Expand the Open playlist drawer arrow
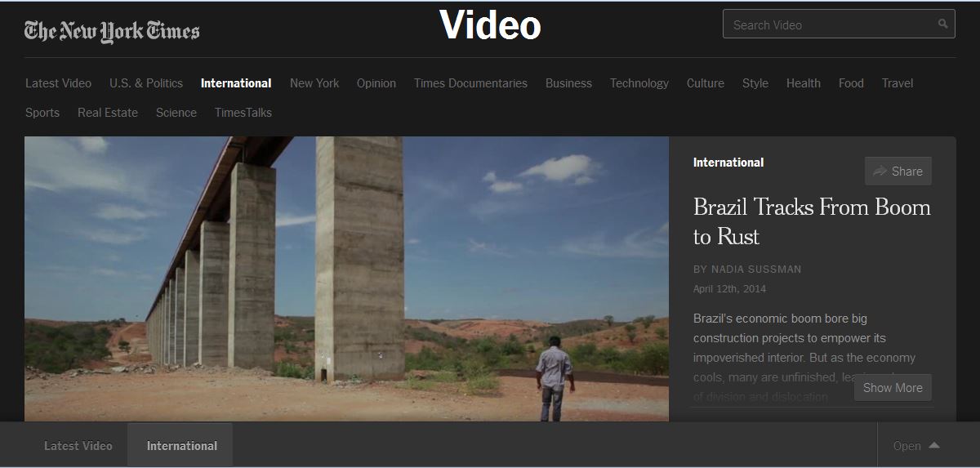 [x=933, y=446]
